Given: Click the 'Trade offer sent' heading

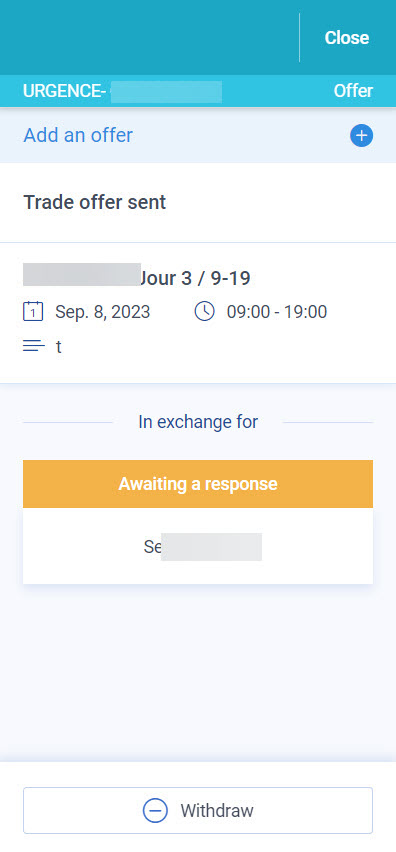Looking at the screenshot, I should pos(95,202).
